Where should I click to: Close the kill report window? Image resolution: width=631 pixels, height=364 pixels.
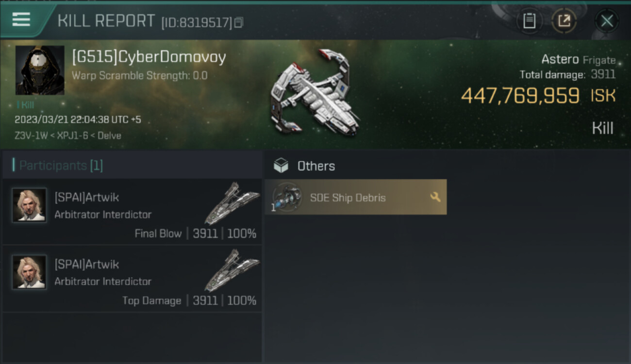click(607, 21)
